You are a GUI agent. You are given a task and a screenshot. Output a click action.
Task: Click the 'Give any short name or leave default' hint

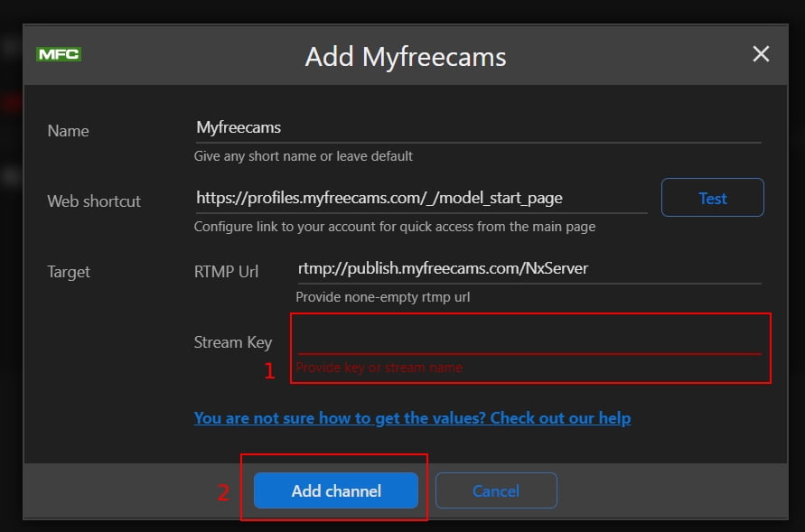click(303, 156)
